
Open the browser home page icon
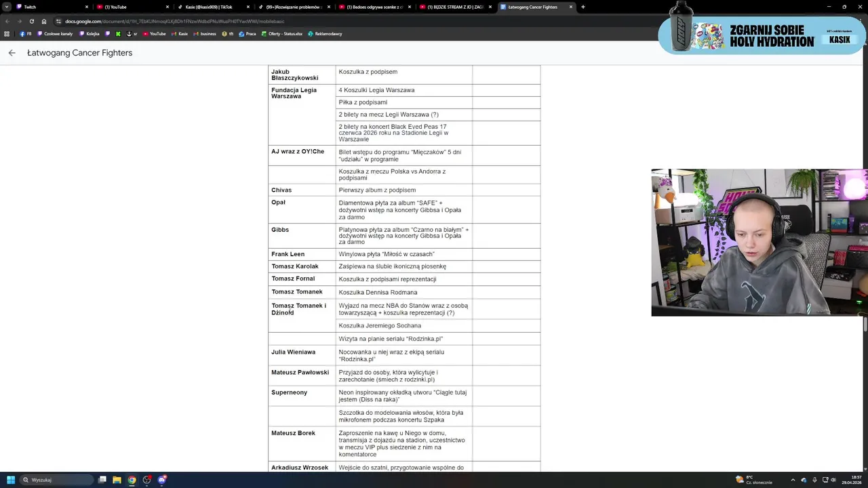[x=44, y=21]
